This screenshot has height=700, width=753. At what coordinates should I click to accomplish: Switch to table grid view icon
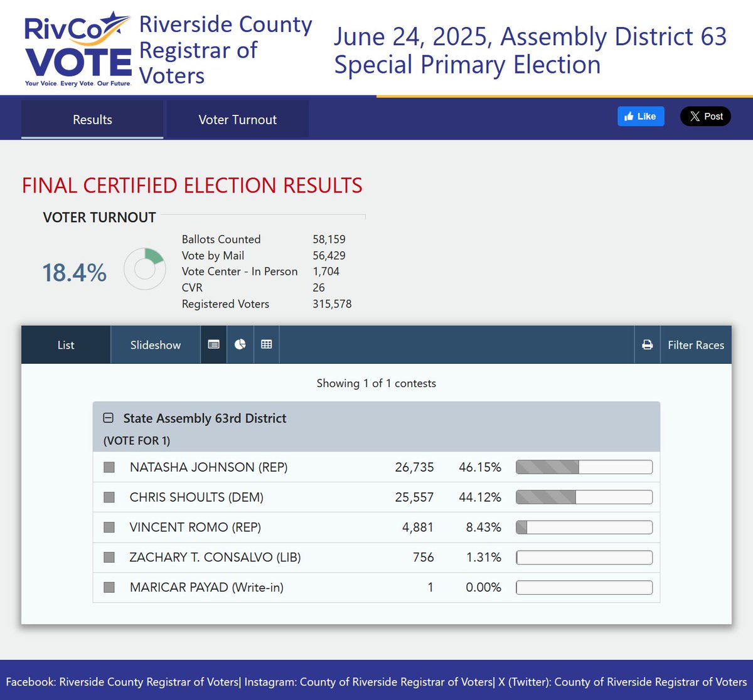(x=266, y=344)
